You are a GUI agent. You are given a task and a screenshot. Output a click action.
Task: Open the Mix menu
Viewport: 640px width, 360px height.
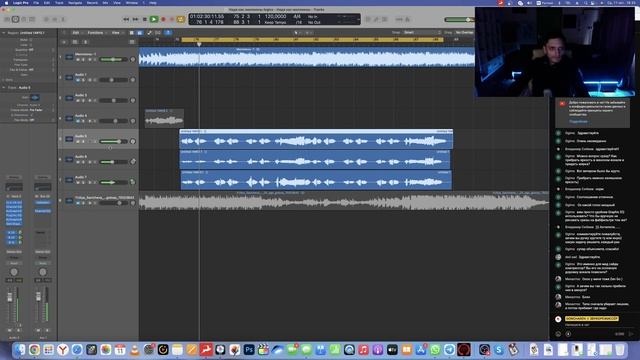[105, 2]
